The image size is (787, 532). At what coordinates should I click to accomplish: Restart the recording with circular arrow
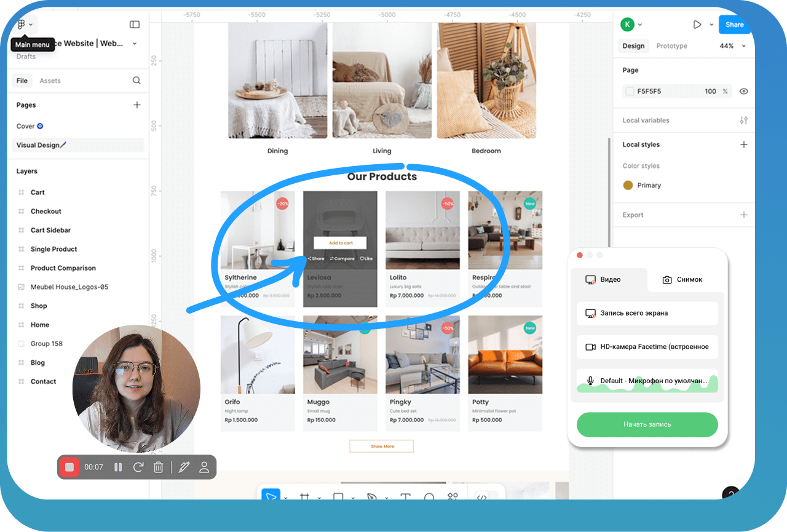(x=138, y=467)
